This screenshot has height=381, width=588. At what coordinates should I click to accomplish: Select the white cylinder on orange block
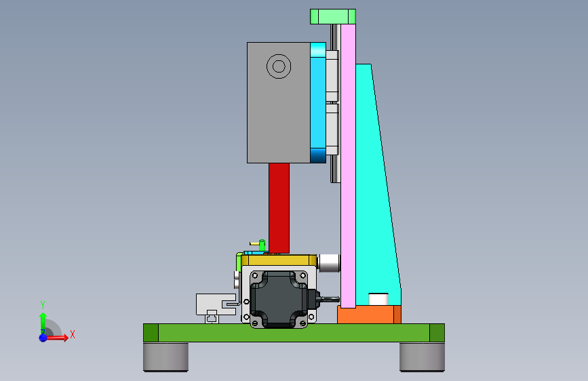378,299
